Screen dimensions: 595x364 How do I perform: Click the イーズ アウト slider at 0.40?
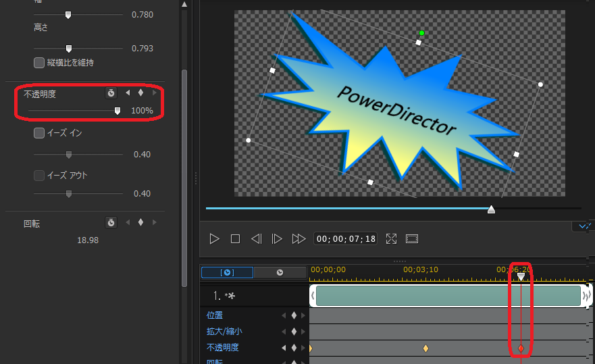(69, 194)
